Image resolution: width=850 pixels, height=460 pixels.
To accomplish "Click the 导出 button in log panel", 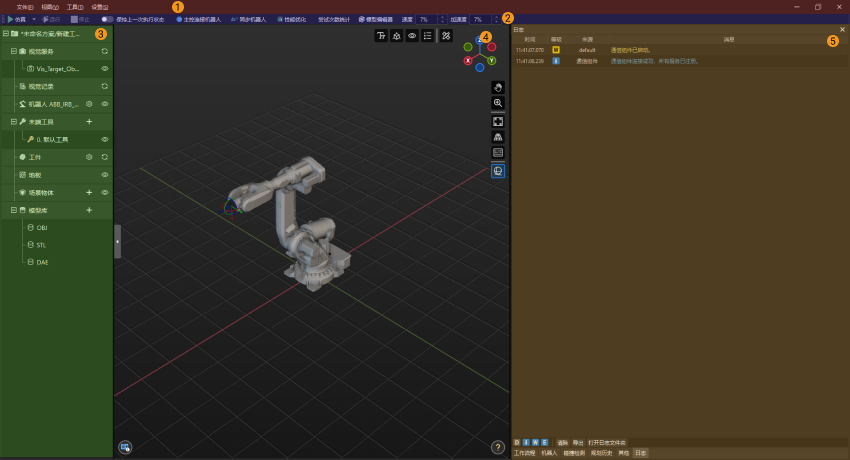I will 578,442.
